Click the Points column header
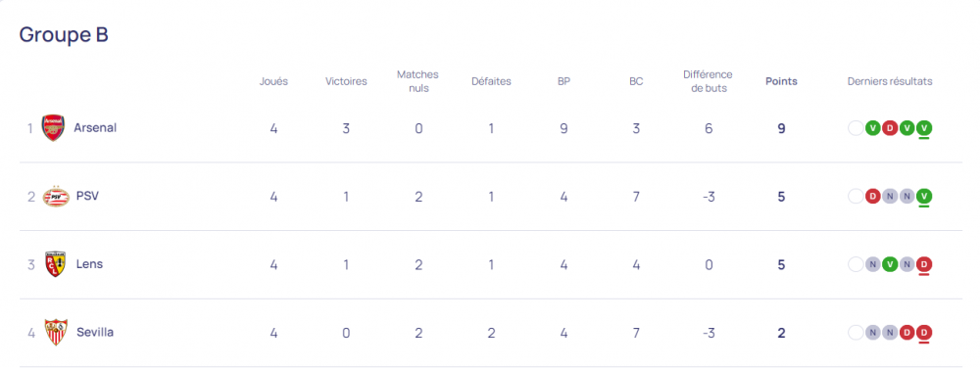980x368 pixels. 781,81
